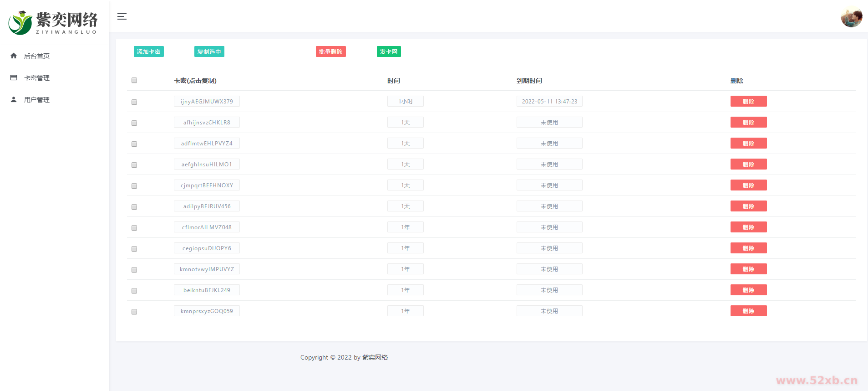This screenshot has width=868, height=391.
Task: Copy card key cflmorAILMVZ048
Action: 207,227
